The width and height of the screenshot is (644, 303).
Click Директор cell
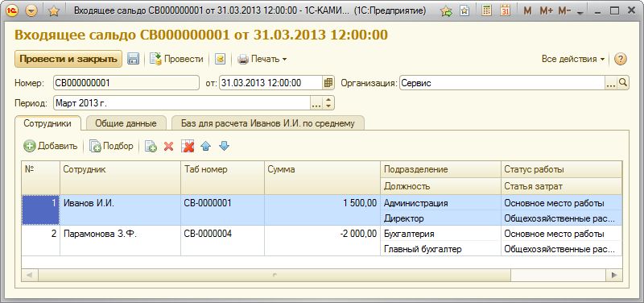[440, 218]
